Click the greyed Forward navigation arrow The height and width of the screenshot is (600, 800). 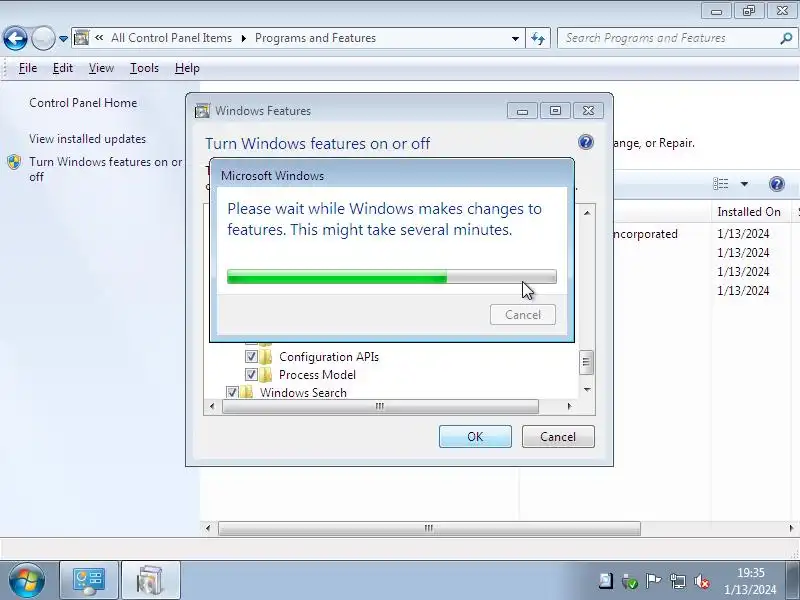click(x=43, y=38)
